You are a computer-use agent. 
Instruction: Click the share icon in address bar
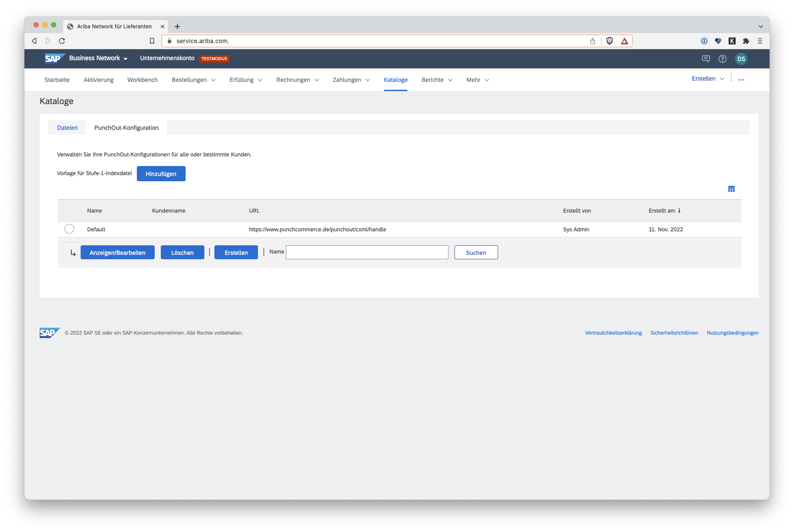593,41
